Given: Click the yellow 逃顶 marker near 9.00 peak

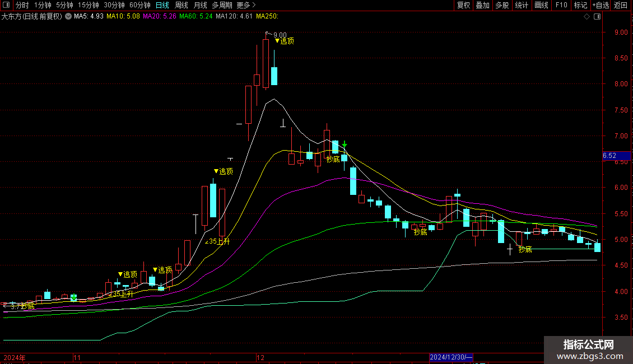Looking at the screenshot, I should click(285, 41).
